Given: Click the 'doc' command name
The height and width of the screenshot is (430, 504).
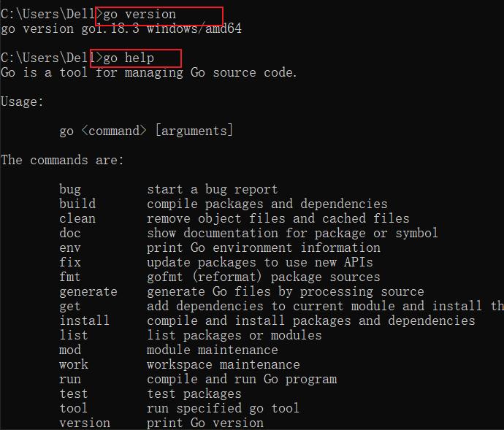Looking at the screenshot, I should [x=70, y=234].
